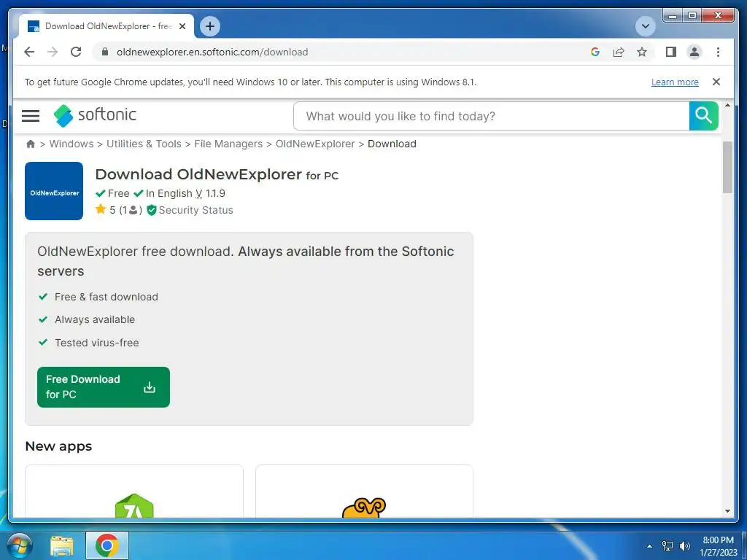
Task: Open the Utilities & Tools breadcrumb
Action: point(144,144)
